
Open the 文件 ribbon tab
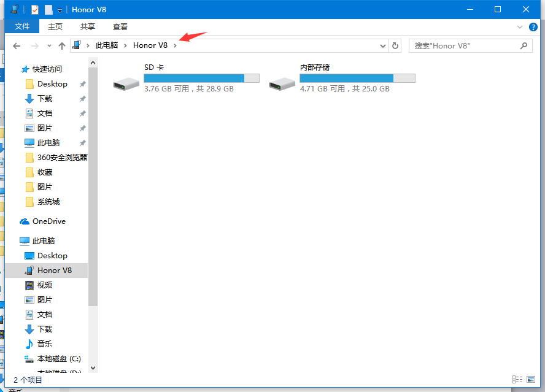pos(22,26)
